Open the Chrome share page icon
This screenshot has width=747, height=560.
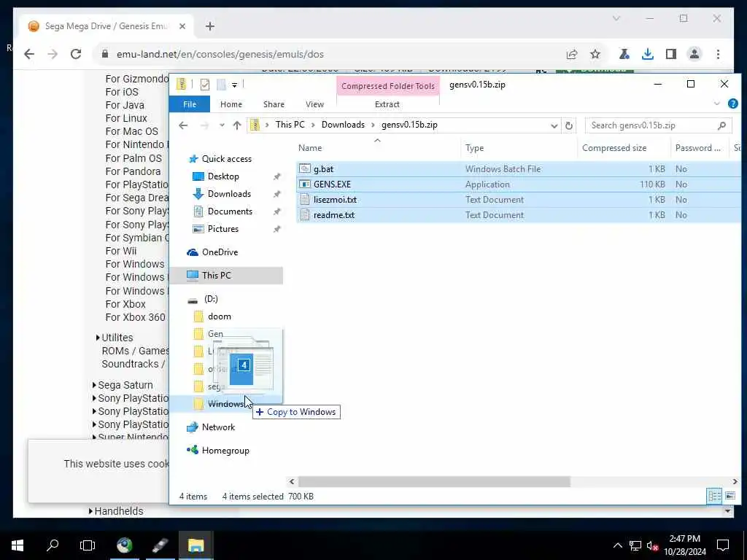[x=572, y=54]
